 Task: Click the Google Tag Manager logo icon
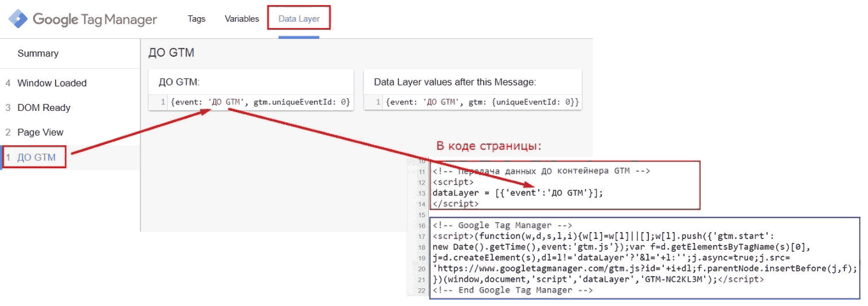[18, 19]
